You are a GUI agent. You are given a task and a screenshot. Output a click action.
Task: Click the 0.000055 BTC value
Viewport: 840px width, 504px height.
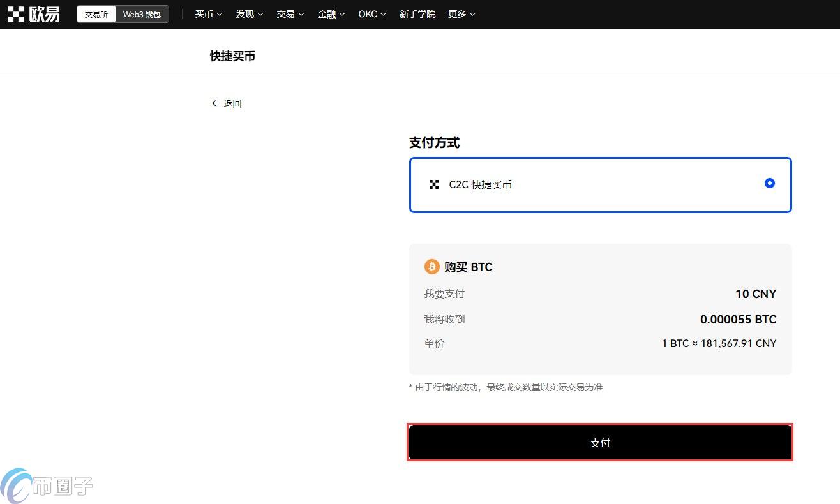click(739, 320)
